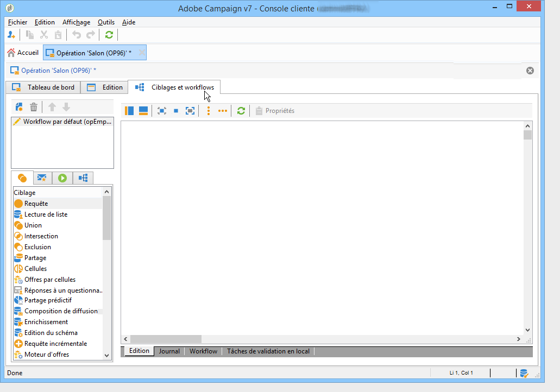
Task: Click the zoom to fit icon
Action: pos(162,111)
